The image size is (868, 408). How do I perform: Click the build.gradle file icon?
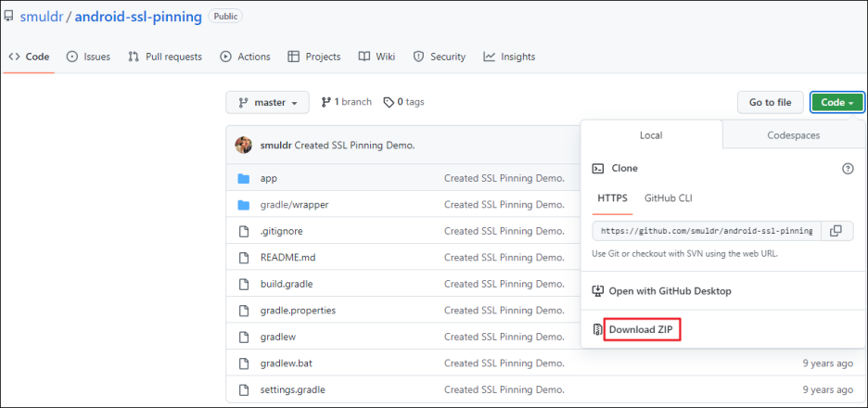(x=244, y=284)
